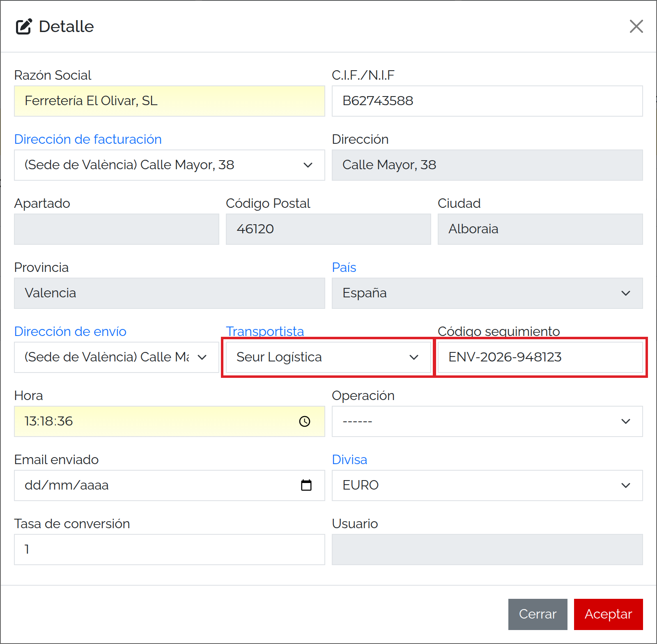Image resolution: width=657 pixels, height=644 pixels.
Task: Click the Detalle dialog title text
Action: [x=67, y=27]
